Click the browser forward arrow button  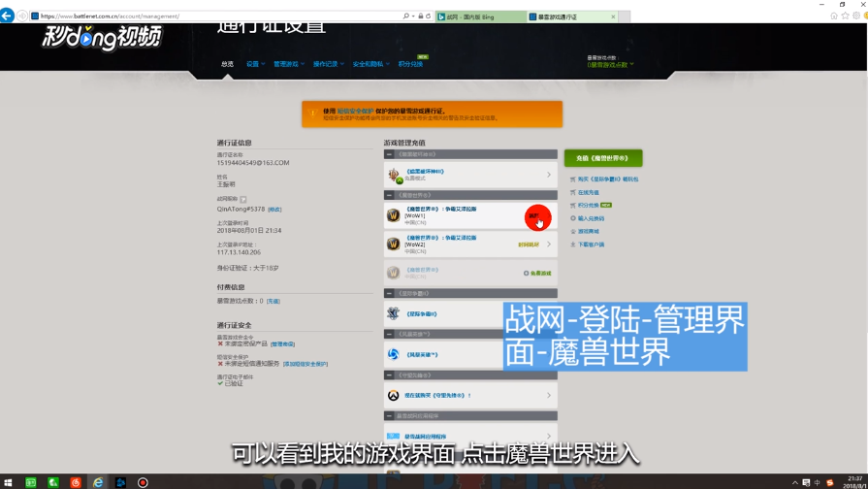tap(22, 16)
